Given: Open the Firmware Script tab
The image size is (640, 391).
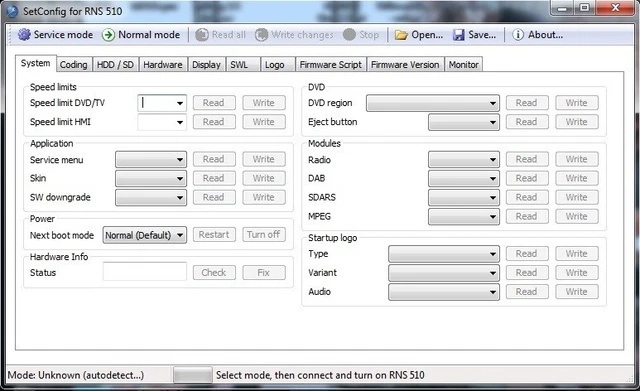Looking at the screenshot, I should pyautogui.click(x=331, y=64).
